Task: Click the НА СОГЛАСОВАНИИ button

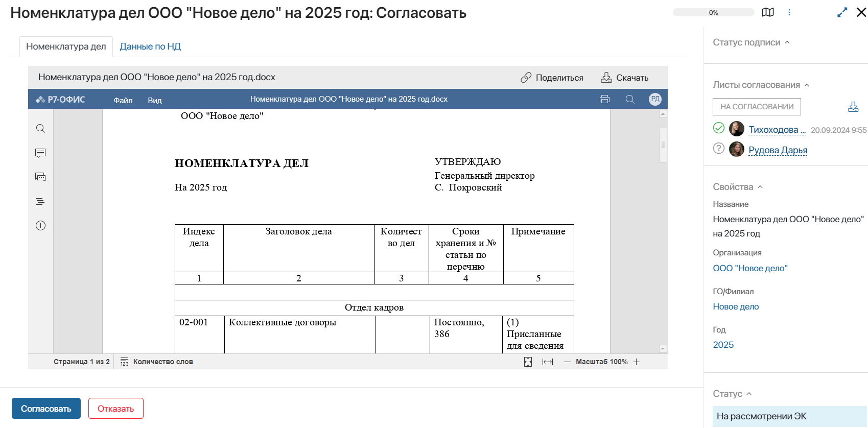Action: point(757,107)
